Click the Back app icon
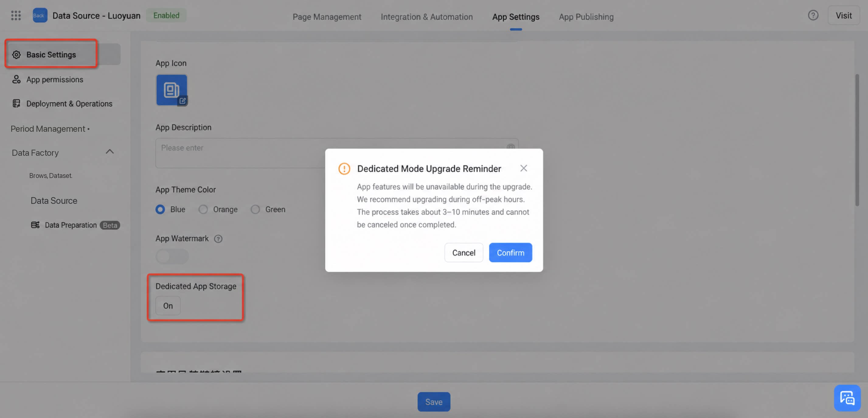This screenshot has height=418, width=868. tap(40, 16)
